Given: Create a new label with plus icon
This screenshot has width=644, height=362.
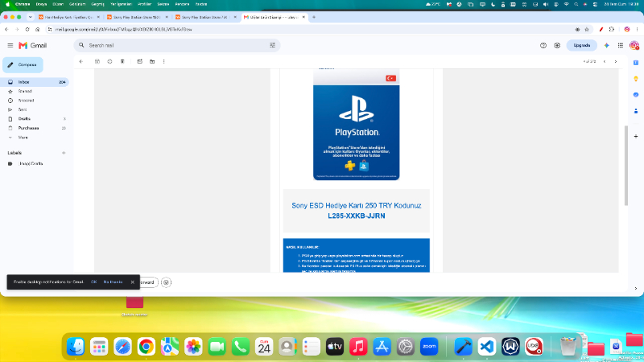Looking at the screenshot, I should (x=64, y=153).
